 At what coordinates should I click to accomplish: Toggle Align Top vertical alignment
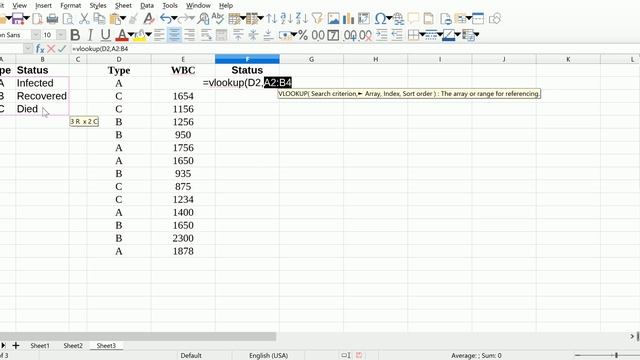[238, 35]
